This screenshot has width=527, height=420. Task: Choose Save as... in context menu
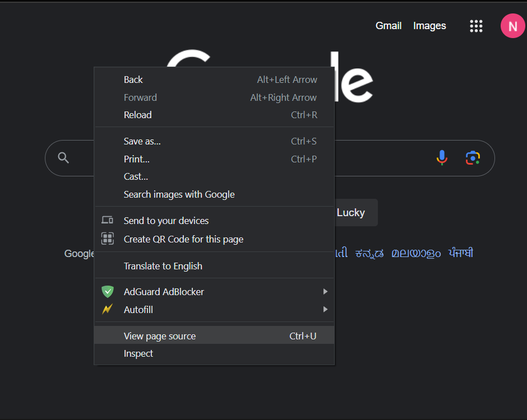(142, 142)
